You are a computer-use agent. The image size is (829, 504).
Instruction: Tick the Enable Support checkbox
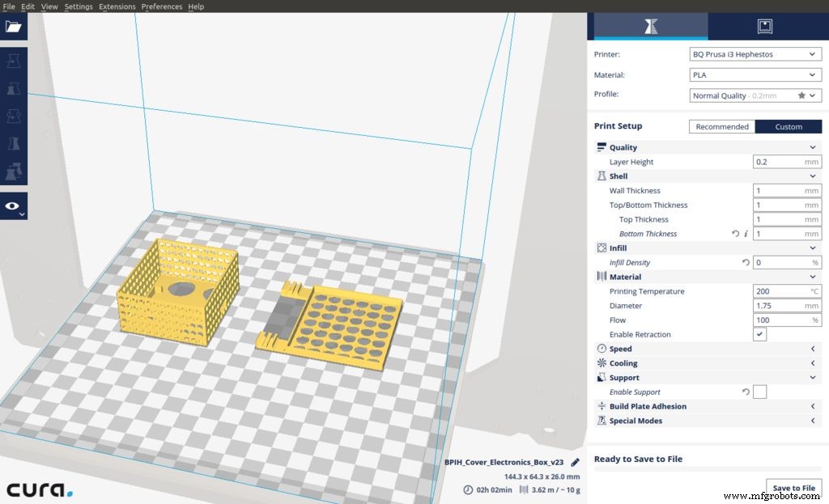(759, 392)
